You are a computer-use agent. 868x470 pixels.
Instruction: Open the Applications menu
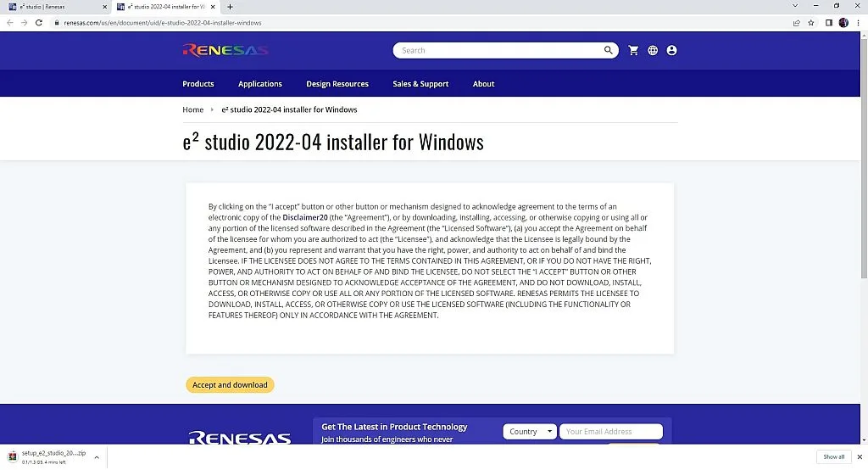click(260, 84)
